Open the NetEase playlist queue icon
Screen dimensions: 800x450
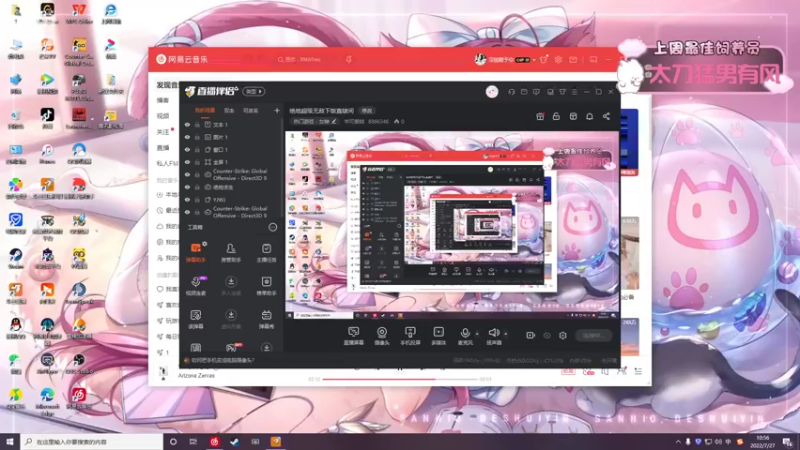click(638, 371)
